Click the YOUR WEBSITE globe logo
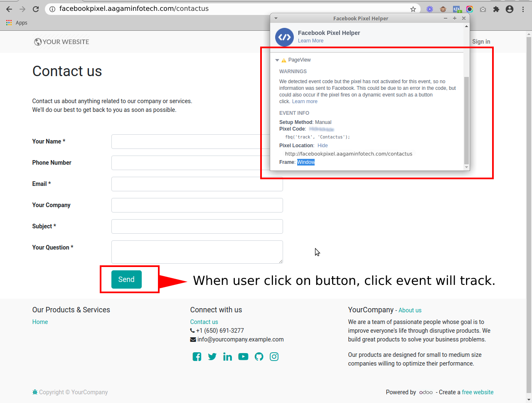This screenshot has width=532, height=403. [62, 42]
